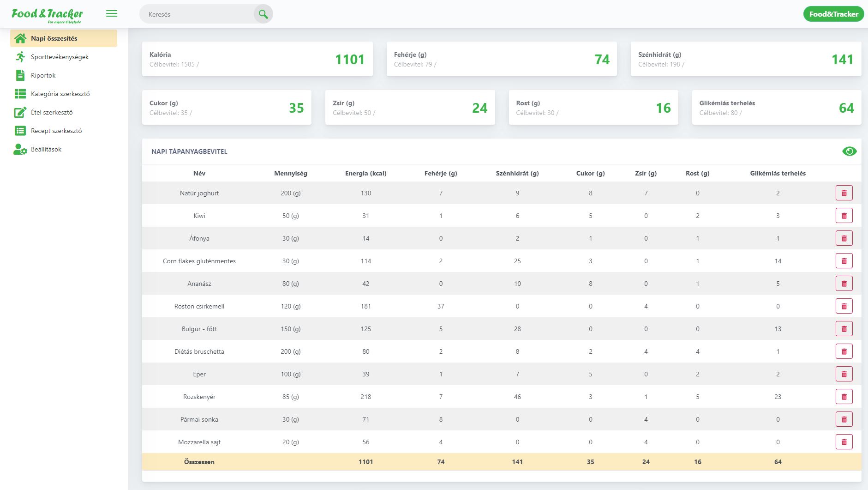868x490 pixels.
Task: Click the 181 energy value for Roston csirkemell
Action: pos(366,306)
